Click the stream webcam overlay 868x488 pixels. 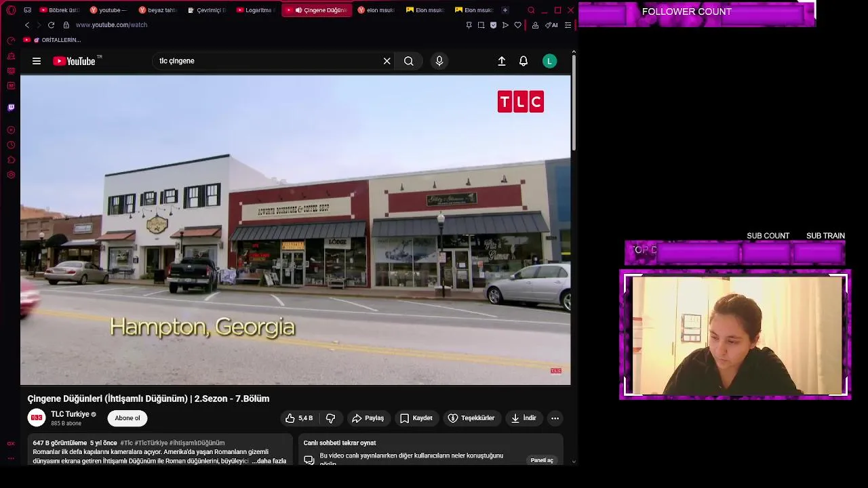[x=735, y=335]
